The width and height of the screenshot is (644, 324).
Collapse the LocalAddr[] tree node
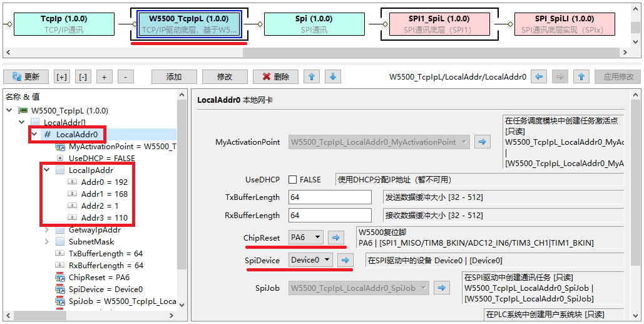coord(22,123)
